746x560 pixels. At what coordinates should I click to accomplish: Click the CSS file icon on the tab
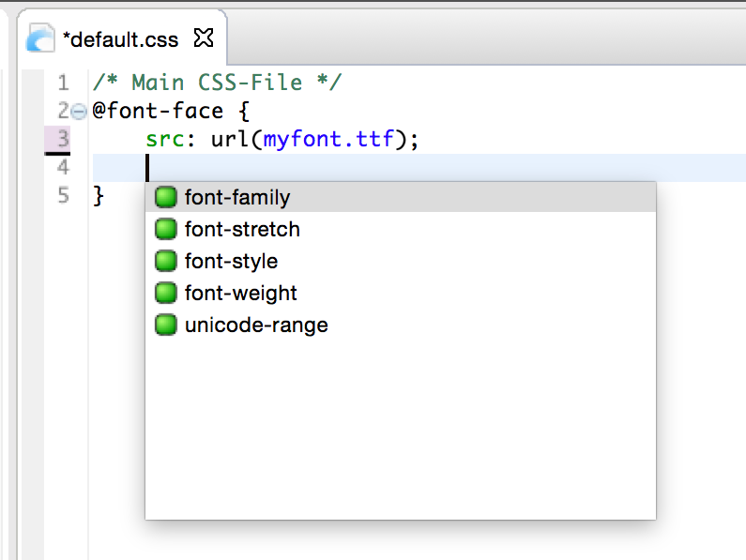tap(40, 38)
